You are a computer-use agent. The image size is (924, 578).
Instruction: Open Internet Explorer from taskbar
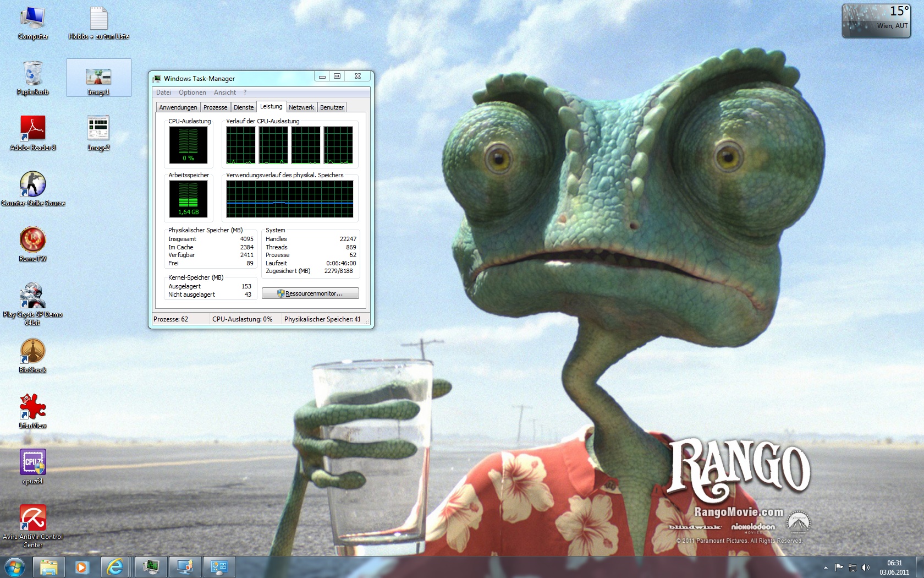(115, 567)
